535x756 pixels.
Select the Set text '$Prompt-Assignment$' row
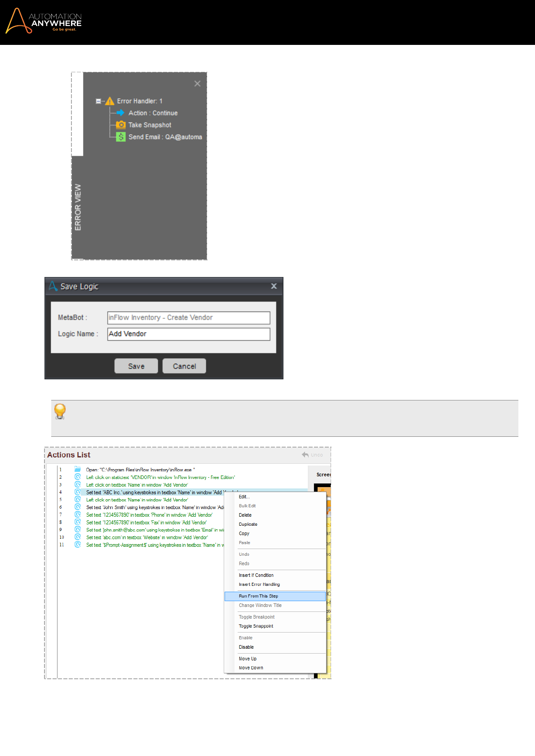click(x=155, y=545)
